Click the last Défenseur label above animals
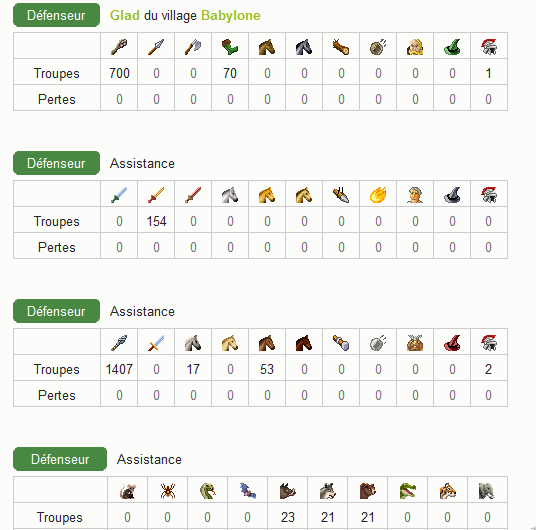The width and height of the screenshot is (536, 530). (60, 459)
